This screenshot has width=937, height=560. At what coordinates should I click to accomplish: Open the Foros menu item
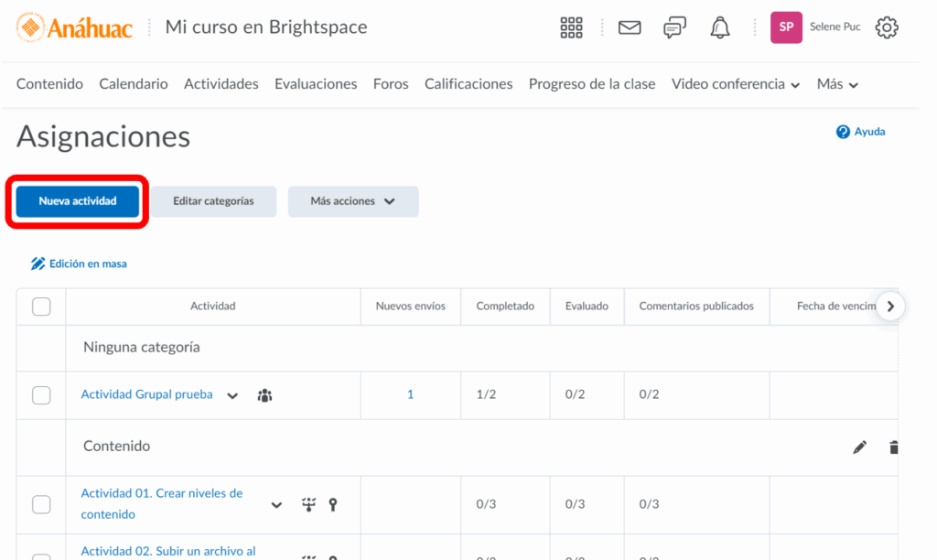(x=391, y=84)
